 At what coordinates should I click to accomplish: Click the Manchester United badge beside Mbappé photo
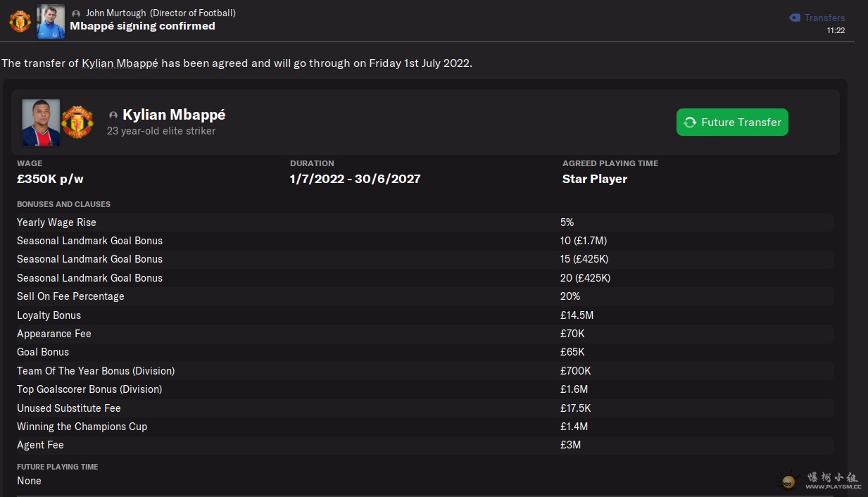(x=77, y=122)
